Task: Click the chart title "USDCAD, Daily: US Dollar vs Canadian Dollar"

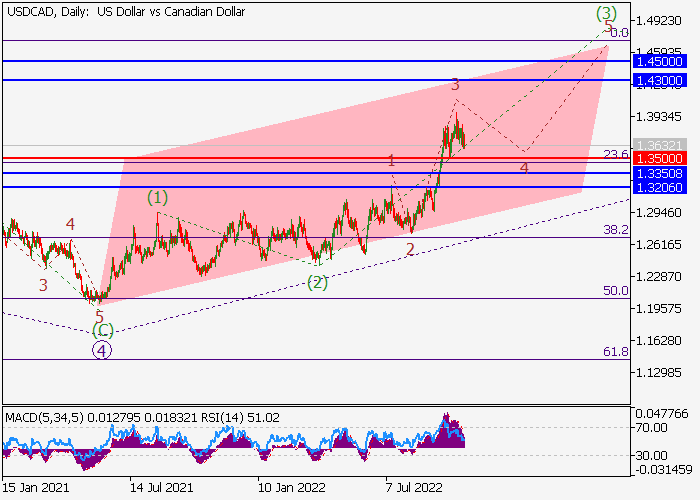Action: click(126, 12)
